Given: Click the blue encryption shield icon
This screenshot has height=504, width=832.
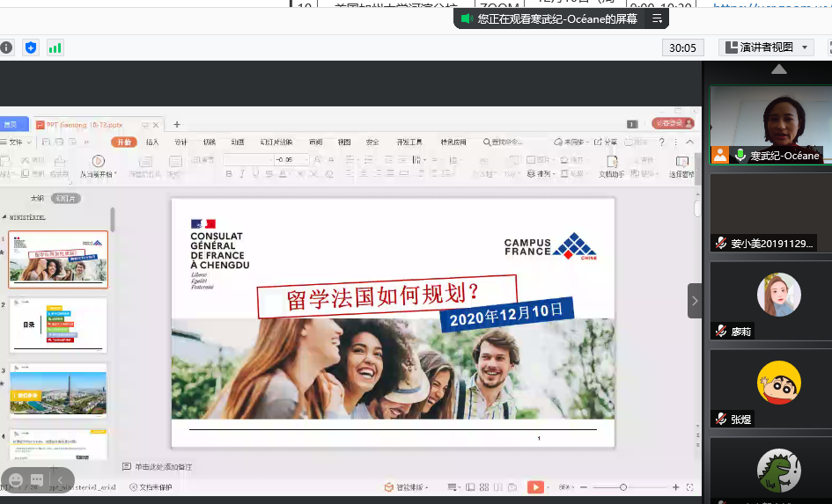Looking at the screenshot, I should pyautogui.click(x=31, y=47).
